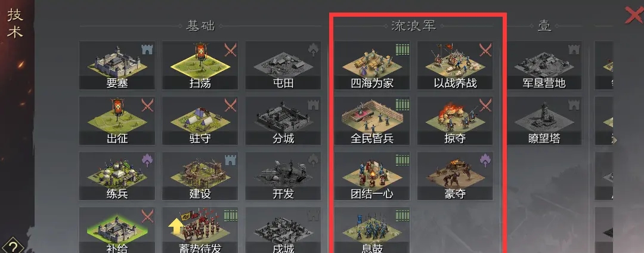Close the technology panel with red X
The image size is (644, 253).
(634, 15)
